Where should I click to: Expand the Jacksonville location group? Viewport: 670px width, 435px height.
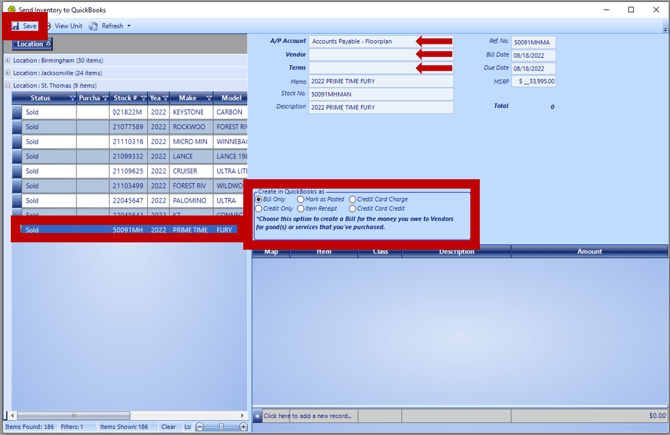coord(8,73)
